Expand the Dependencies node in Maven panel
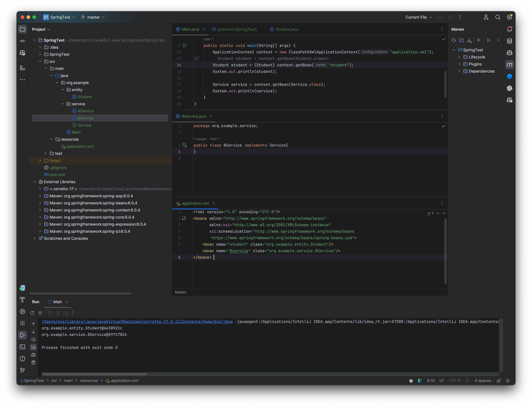This screenshot has height=407, width=532. coord(460,71)
